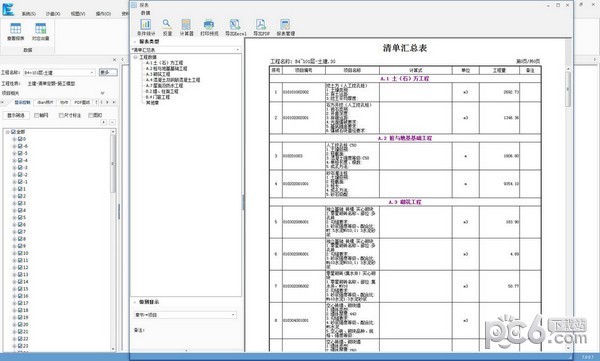Open the 清单汇总表 report type dropdown

(x=186, y=50)
